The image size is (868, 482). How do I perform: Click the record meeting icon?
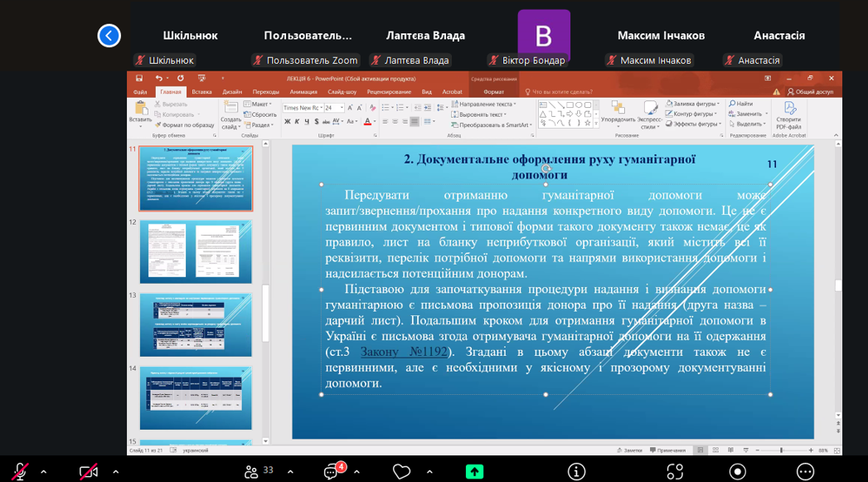[x=737, y=471]
